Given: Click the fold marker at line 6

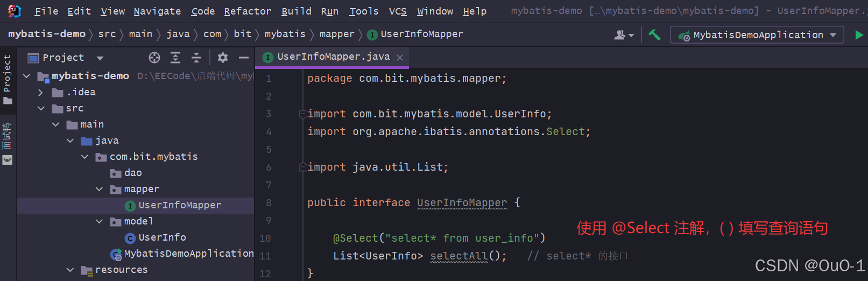Looking at the screenshot, I should (x=303, y=167).
